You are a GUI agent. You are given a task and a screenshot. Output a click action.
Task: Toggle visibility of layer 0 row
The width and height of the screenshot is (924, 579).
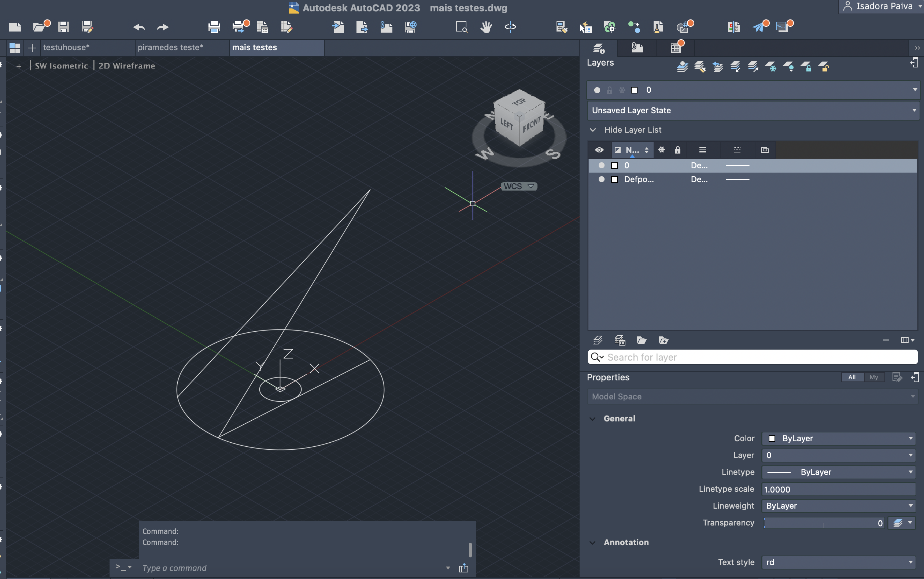pos(601,165)
